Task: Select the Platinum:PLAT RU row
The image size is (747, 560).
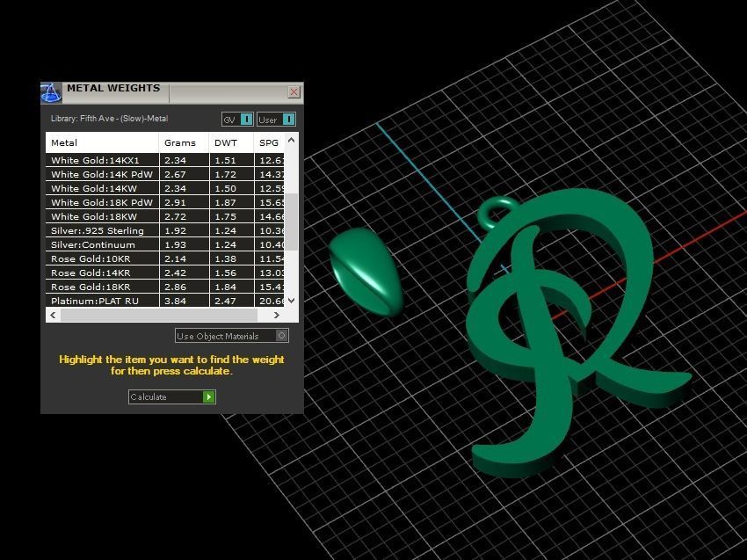Action: (165, 301)
